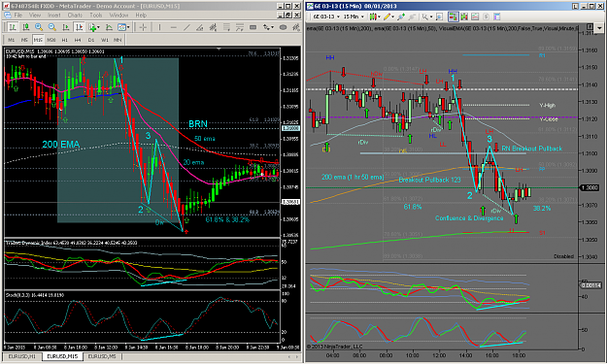The image size is (607, 364).
Task: Click the MetaTrader zoom out magnifier
Action: click(x=51, y=27)
